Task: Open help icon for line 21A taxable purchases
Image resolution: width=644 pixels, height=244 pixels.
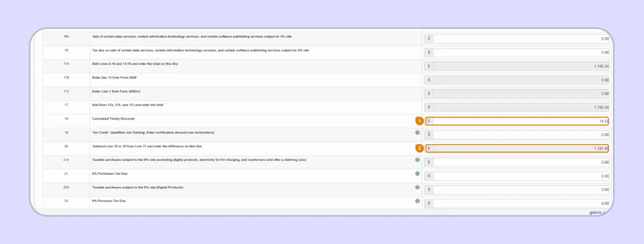Action: click(x=417, y=160)
